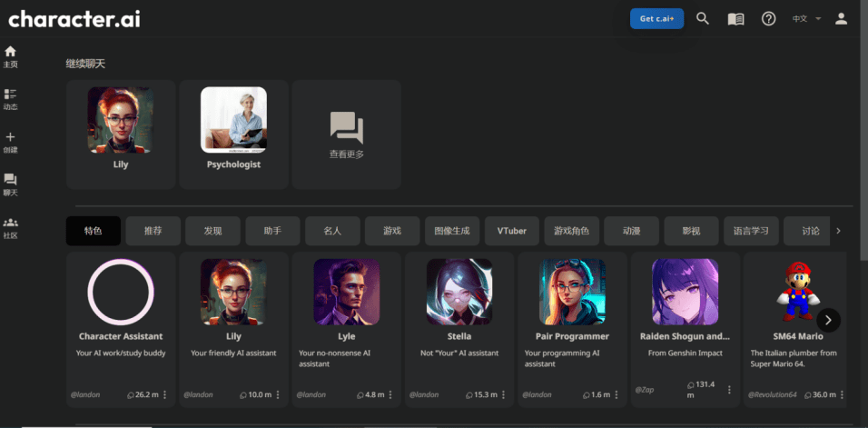This screenshot has width=868, height=428.
Task: Continue chat with Psychologist
Action: click(x=233, y=134)
